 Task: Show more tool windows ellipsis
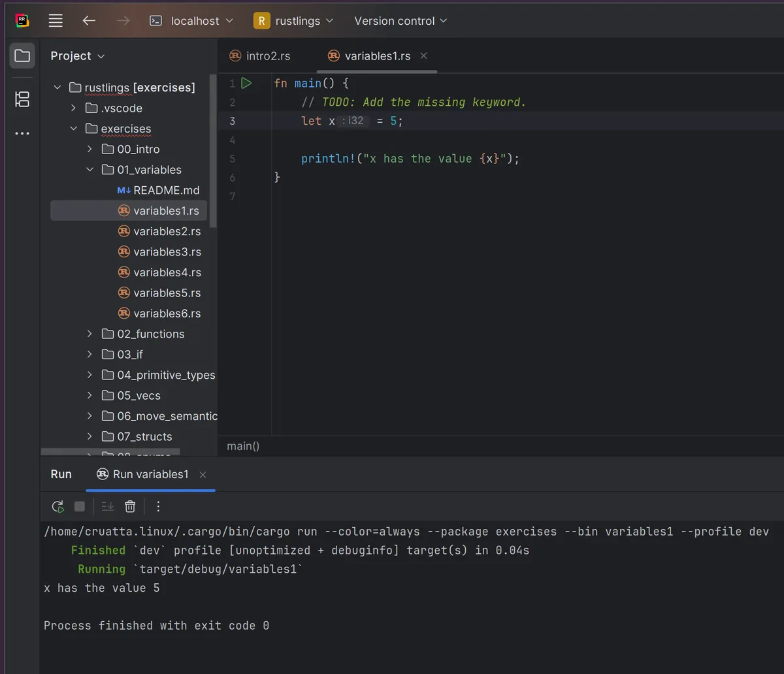pos(22,133)
